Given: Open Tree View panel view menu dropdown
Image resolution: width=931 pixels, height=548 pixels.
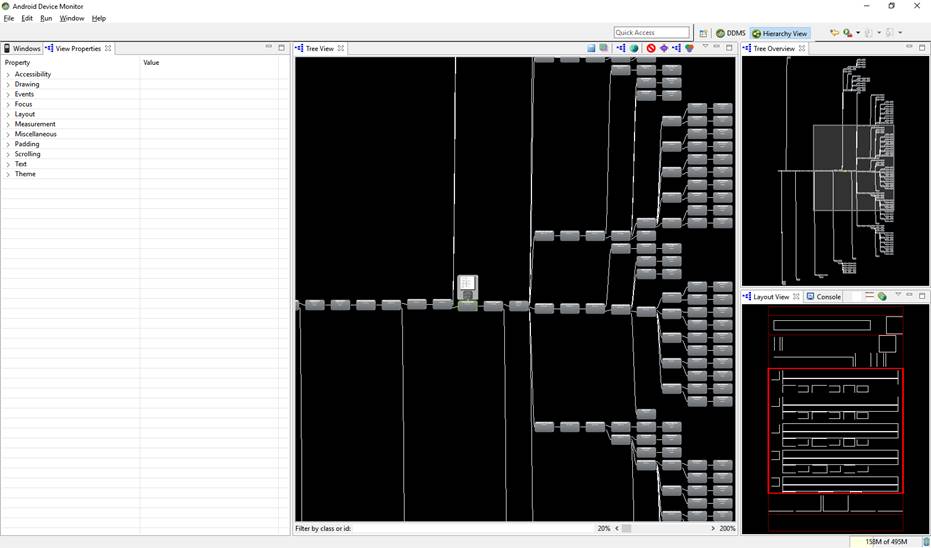Looking at the screenshot, I should pyautogui.click(x=705, y=46).
